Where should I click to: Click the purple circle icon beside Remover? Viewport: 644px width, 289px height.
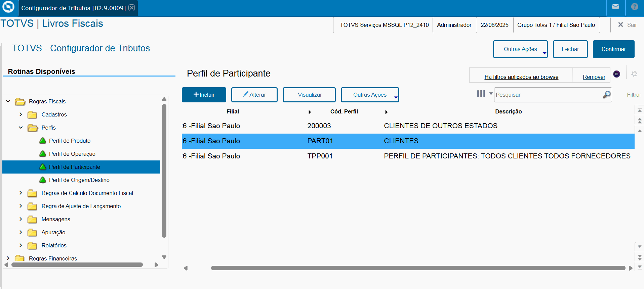click(616, 74)
